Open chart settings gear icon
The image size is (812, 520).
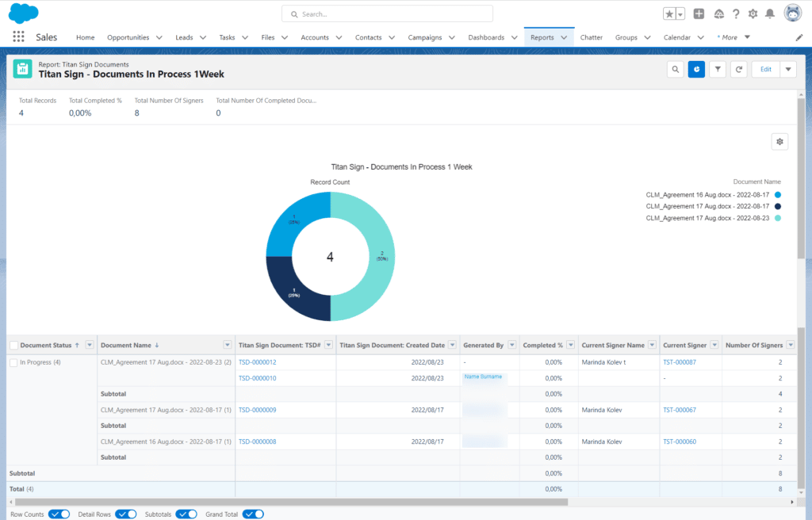[780, 142]
